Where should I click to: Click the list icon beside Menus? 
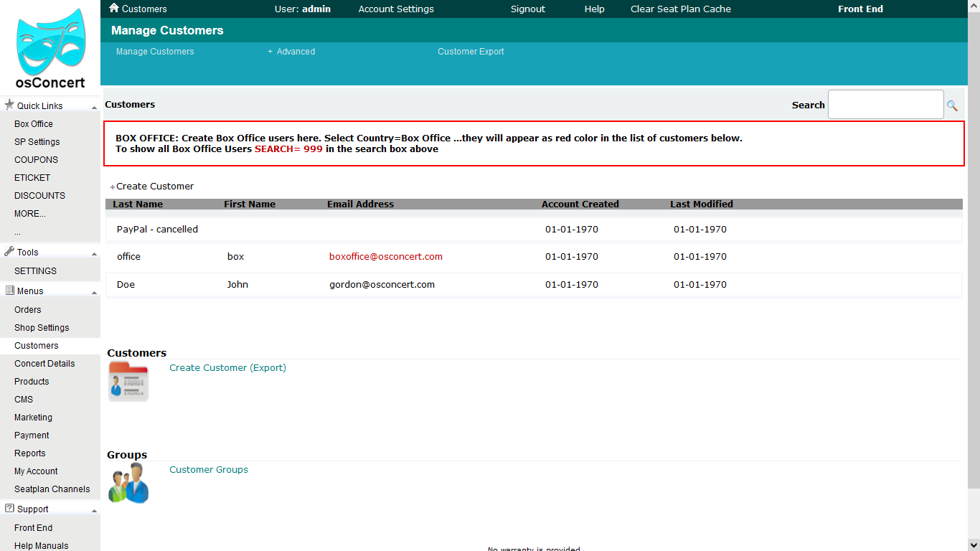click(x=9, y=290)
